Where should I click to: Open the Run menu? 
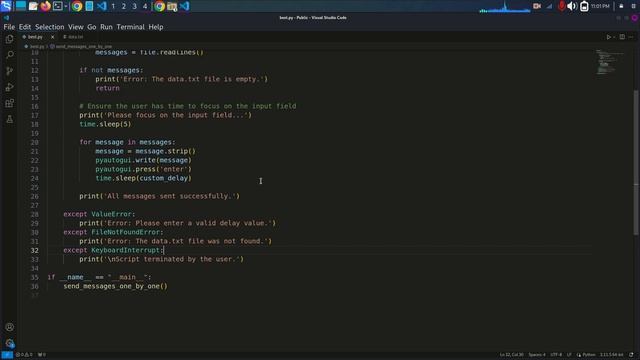[106, 27]
